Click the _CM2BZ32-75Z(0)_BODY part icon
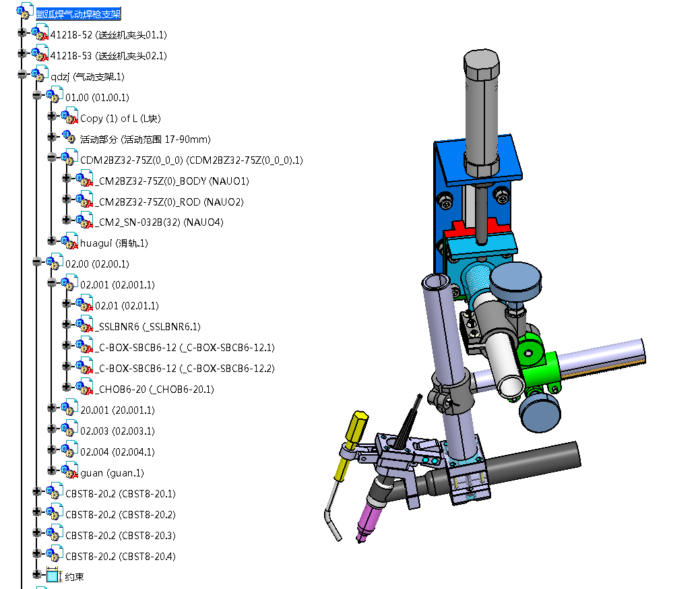Screen dimensions: 700x589 84,179
